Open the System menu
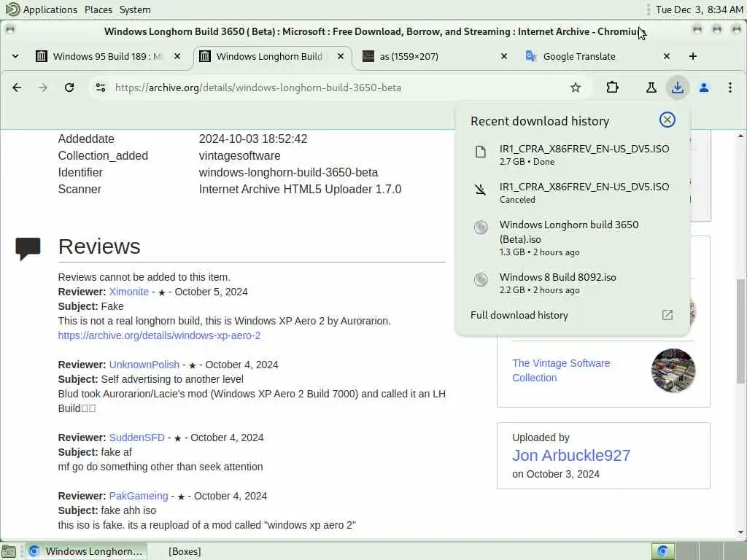The image size is (747, 560). point(135,9)
